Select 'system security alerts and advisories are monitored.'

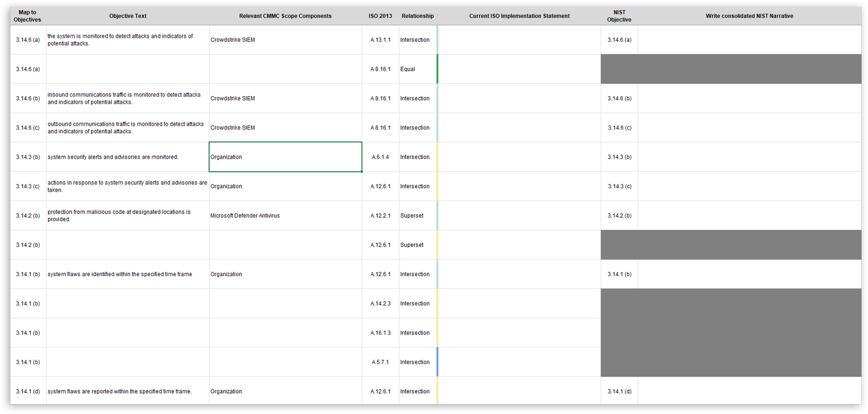click(x=128, y=157)
